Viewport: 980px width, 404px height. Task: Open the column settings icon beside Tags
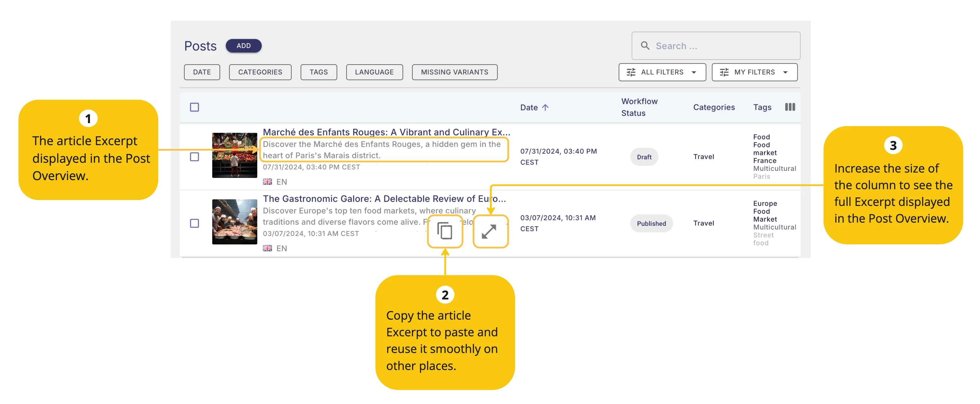click(x=790, y=107)
